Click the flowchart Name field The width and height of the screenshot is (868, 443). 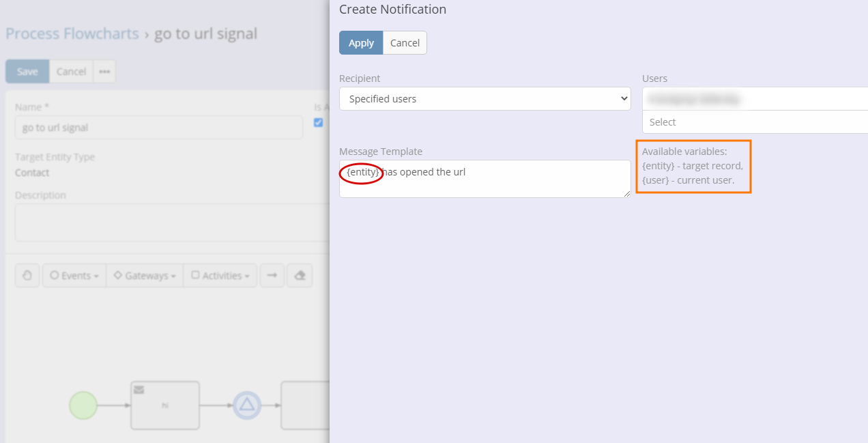[x=158, y=128]
